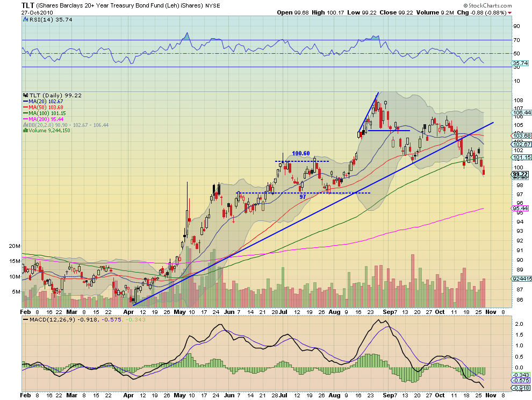532x400 pixels.
Task: Click the StockCharts.com copyright link
Action: [487, 5]
